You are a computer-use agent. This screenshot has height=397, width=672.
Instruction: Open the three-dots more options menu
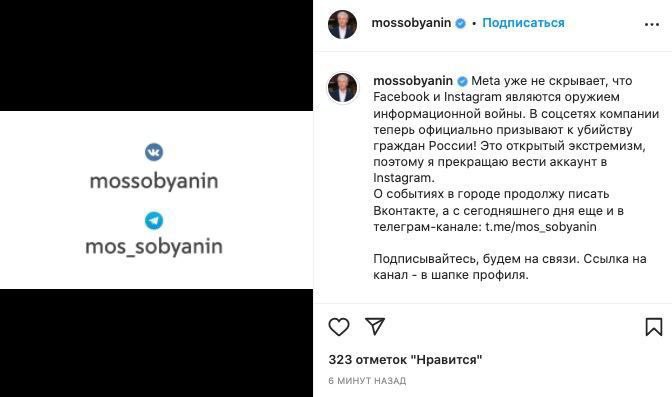652,24
